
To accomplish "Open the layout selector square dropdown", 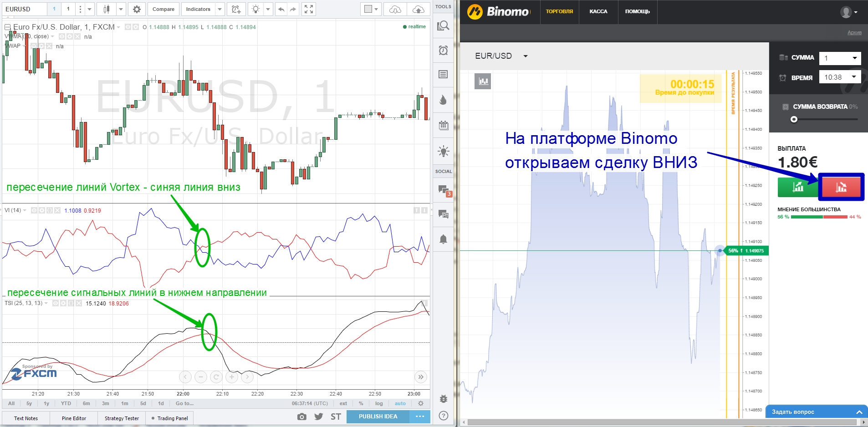I will pyautogui.click(x=371, y=9).
